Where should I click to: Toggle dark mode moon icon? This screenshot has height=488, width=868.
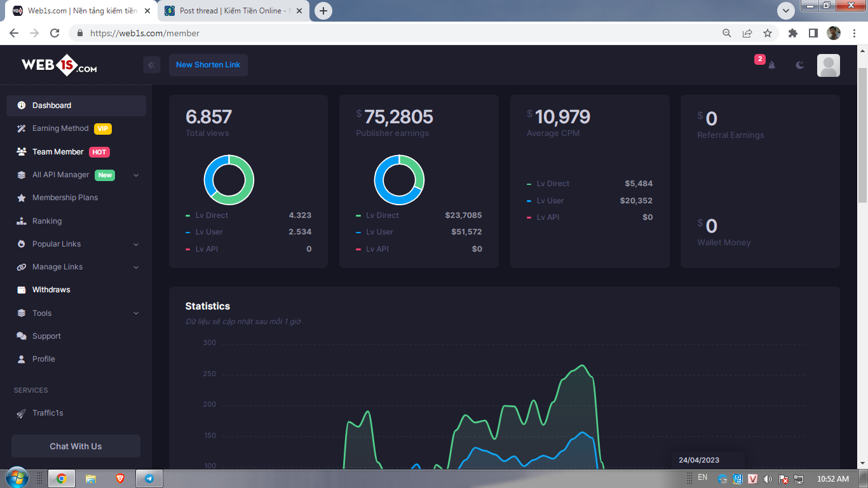point(800,65)
